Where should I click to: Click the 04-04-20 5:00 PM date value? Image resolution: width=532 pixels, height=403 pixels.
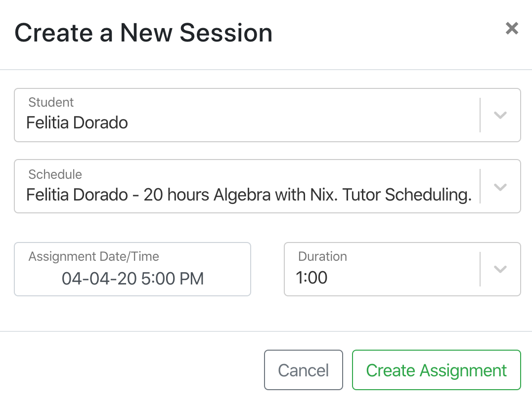133,279
